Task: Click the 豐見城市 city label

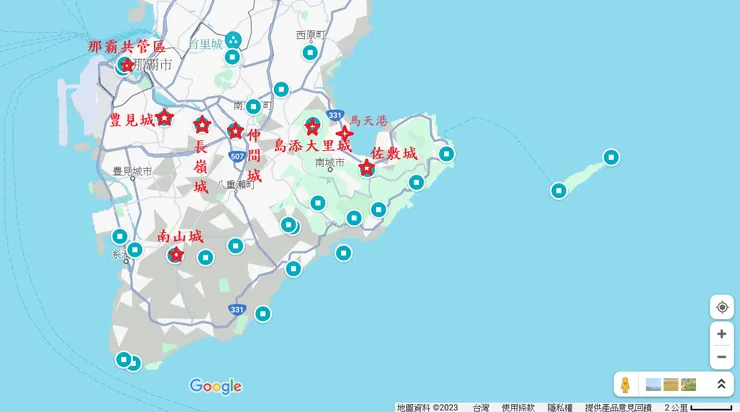Action: (x=133, y=171)
